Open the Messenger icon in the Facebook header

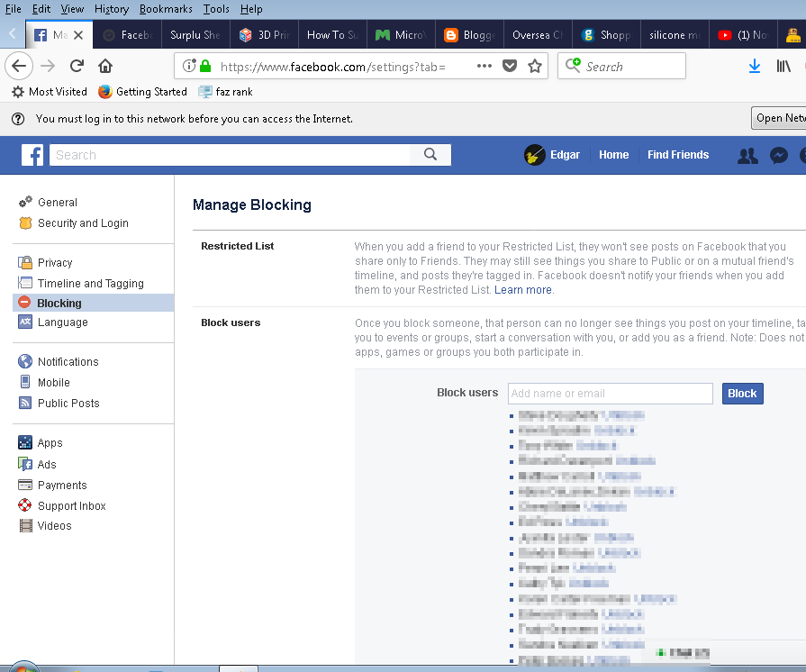point(778,155)
